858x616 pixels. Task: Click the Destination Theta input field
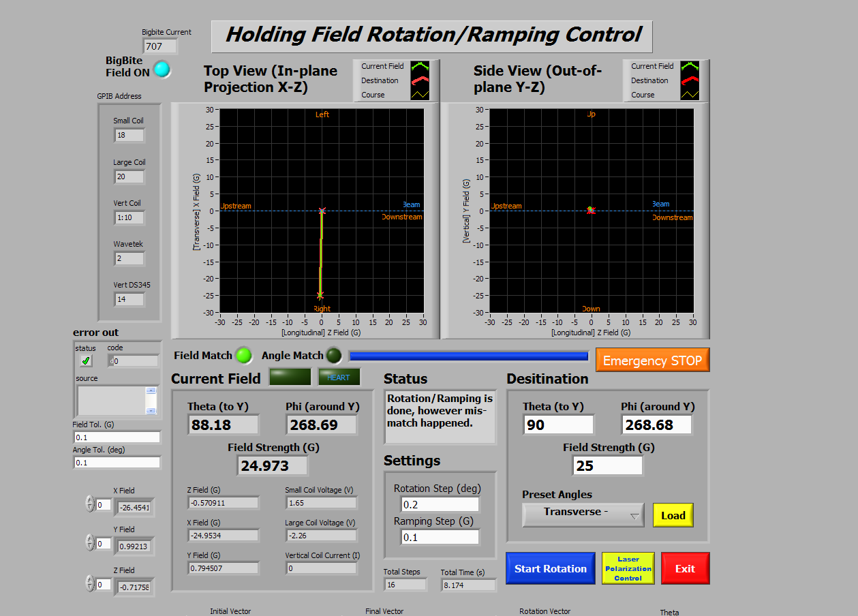[559, 425]
